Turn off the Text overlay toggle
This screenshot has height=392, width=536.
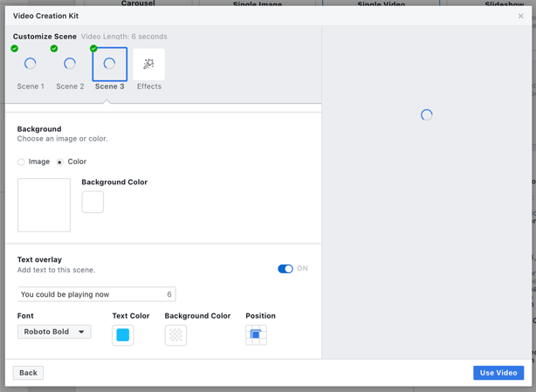pyautogui.click(x=285, y=269)
